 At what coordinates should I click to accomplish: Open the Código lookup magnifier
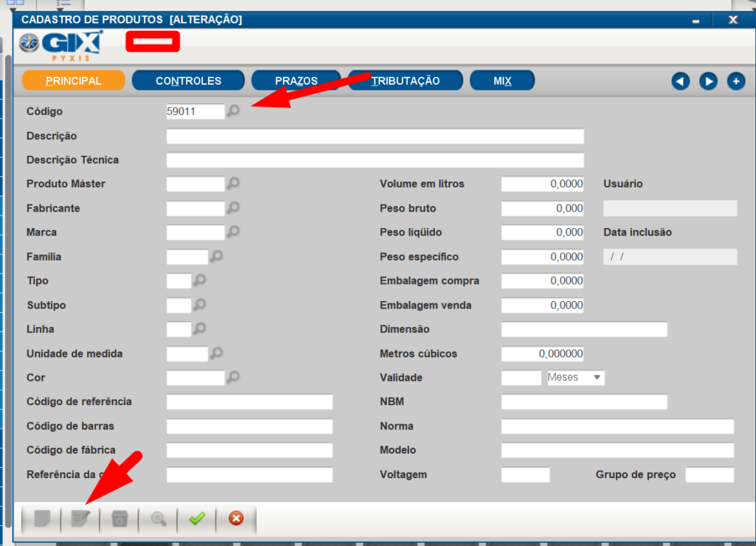coord(233,111)
